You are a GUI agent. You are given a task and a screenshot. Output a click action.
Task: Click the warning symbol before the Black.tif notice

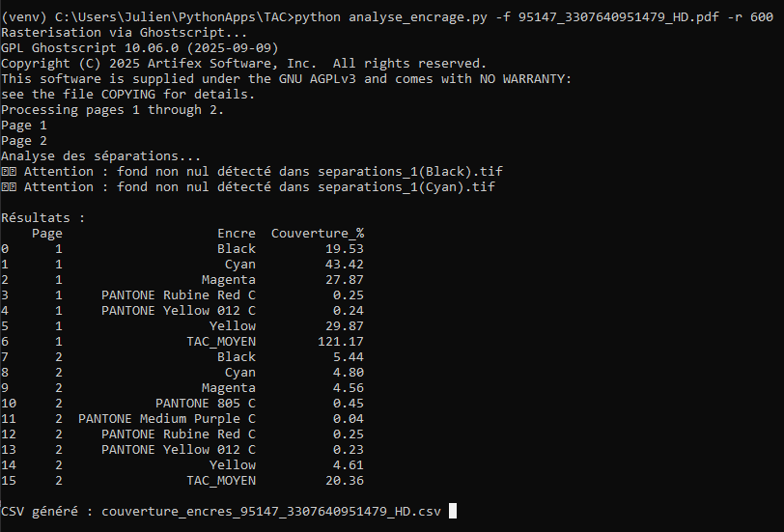(x=9, y=172)
